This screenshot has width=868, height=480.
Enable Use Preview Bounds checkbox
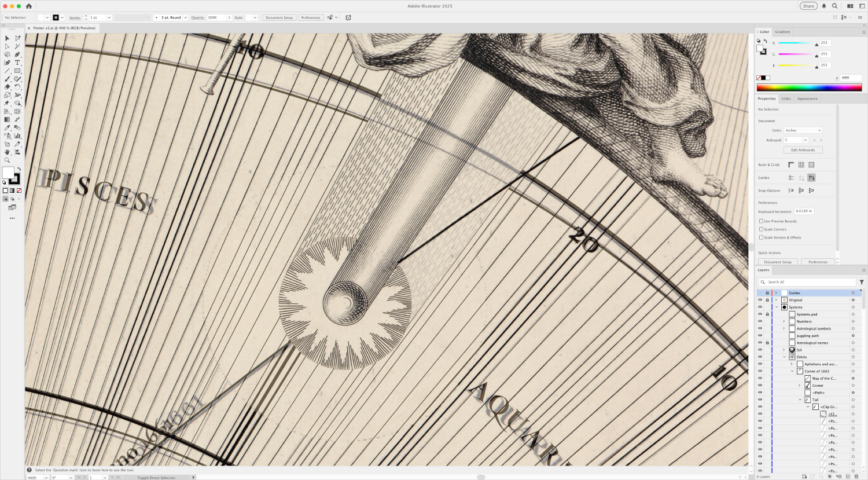(761, 221)
